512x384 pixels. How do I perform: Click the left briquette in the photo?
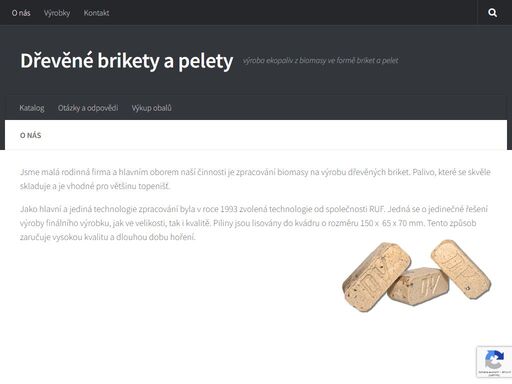[x=376, y=277]
